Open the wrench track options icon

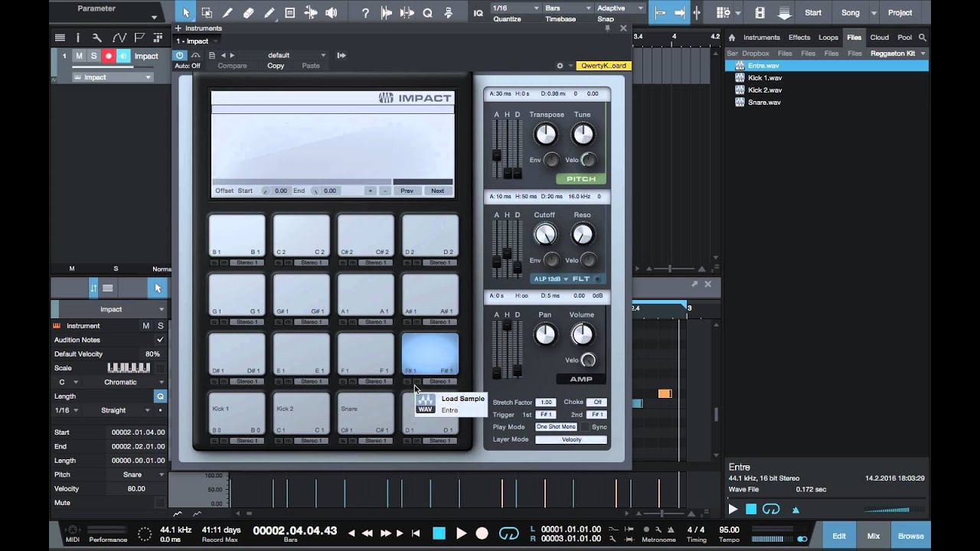[x=96, y=37]
